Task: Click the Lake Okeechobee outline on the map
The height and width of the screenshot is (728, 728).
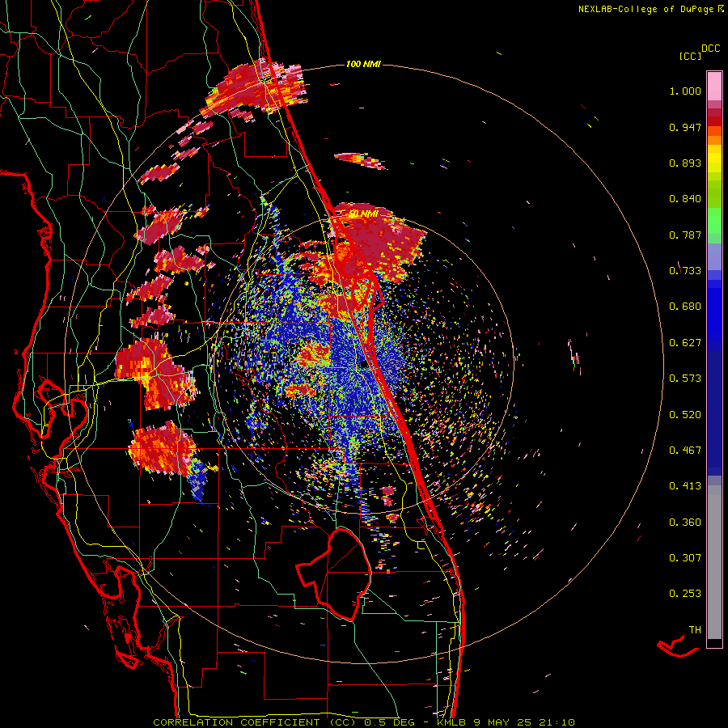Action: (x=334, y=574)
